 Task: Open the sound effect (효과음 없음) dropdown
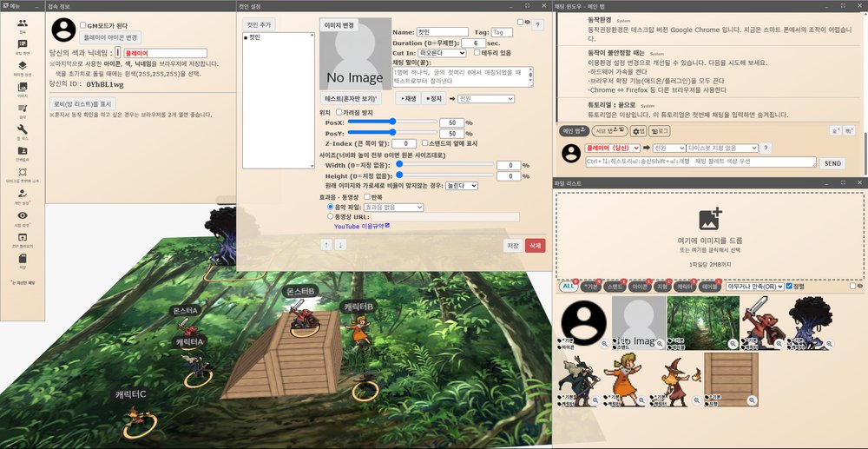point(393,207)
